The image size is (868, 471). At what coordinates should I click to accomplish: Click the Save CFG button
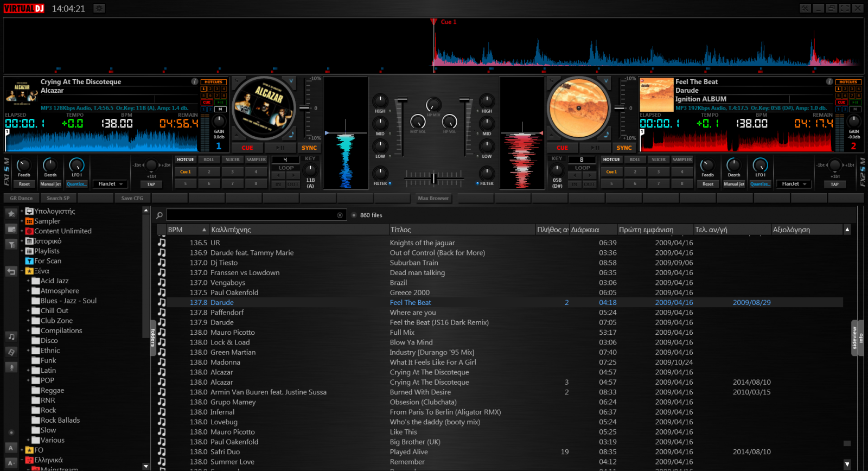pyautogui.click(x=132, y=198)
